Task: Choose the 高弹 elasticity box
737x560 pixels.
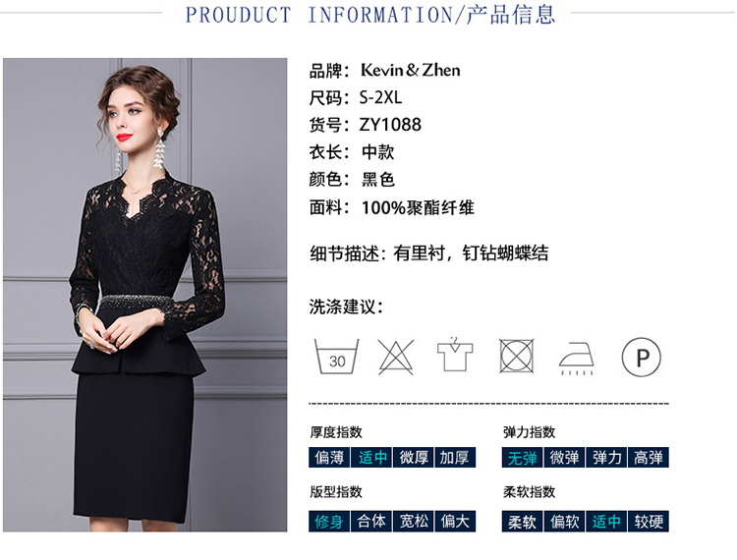Action: pyautogui.click(x=649, y=458)
